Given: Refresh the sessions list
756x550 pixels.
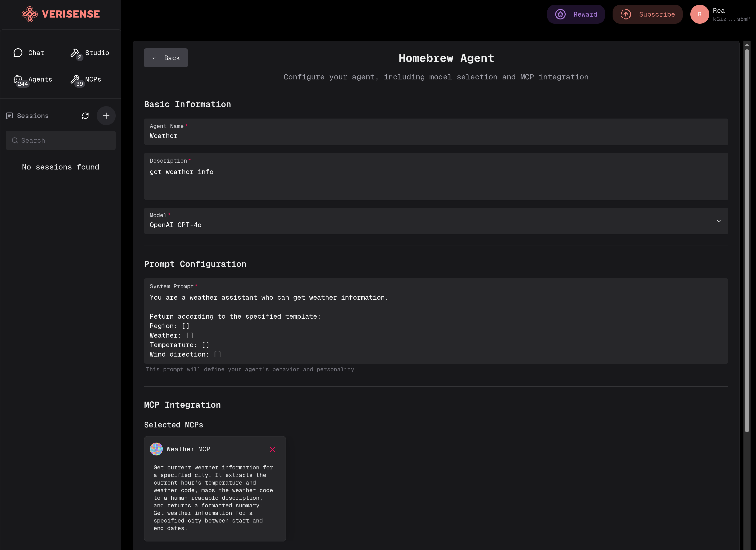Looking at the screenshot, I should 85,116.
